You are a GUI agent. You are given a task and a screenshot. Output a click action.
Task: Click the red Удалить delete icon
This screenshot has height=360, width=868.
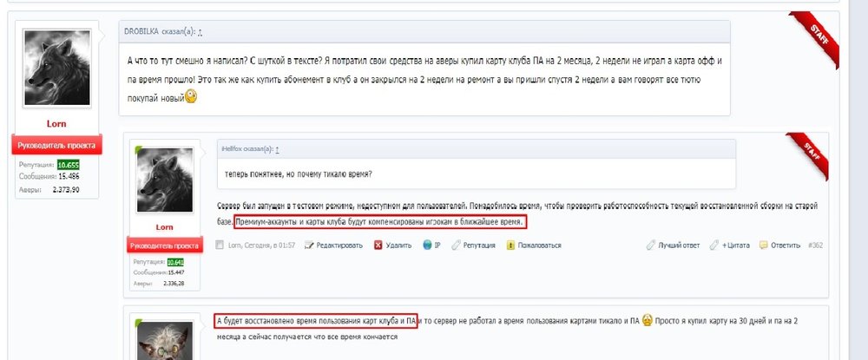[x=378, y=245]
